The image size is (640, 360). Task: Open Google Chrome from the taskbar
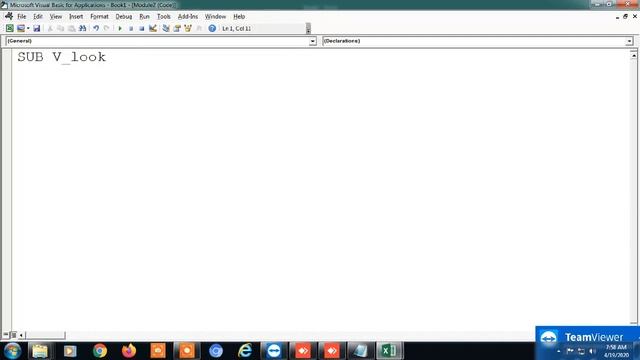(x=100, y=351)
